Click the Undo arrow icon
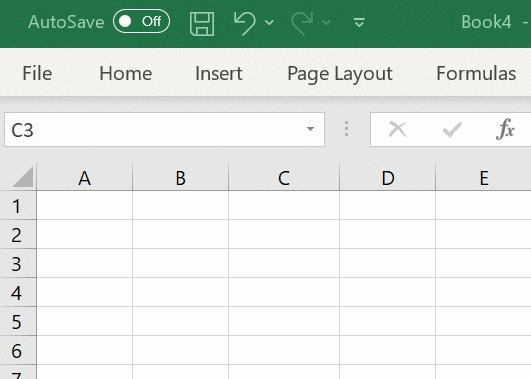The image size is (531, 379). click(x=244, y=23)
